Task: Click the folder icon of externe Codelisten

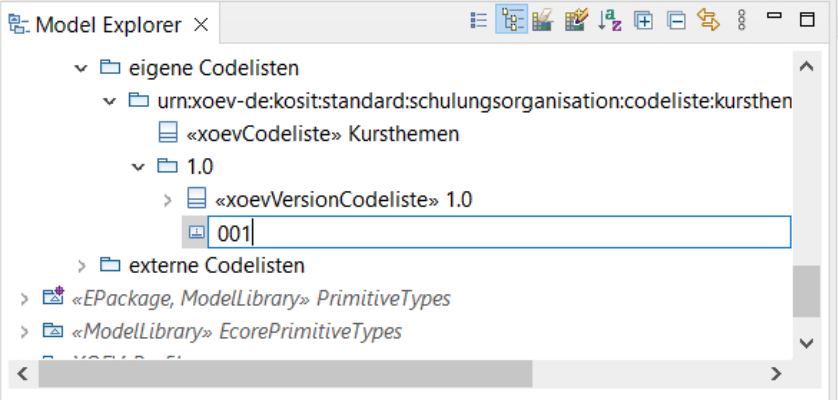Action: point(110,264)
